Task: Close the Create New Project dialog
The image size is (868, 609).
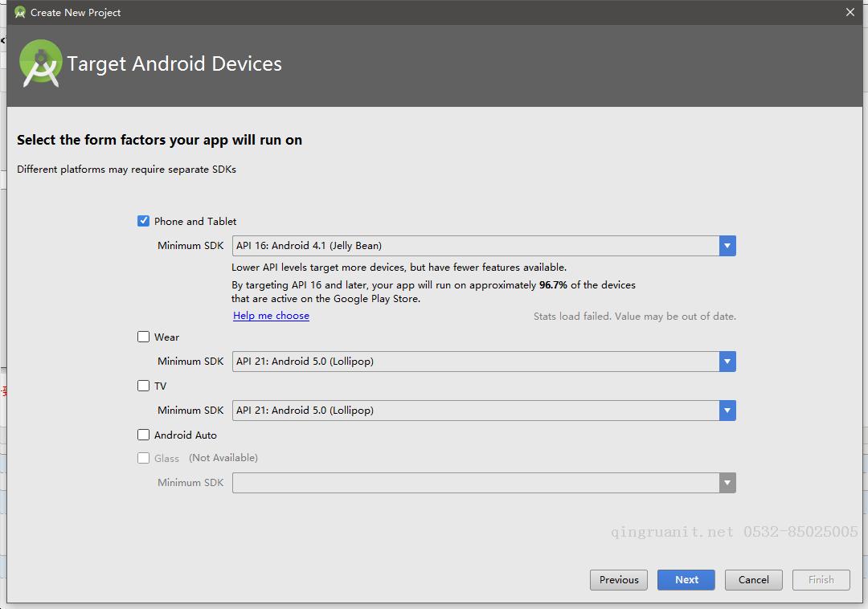Action: pos(850,12)
